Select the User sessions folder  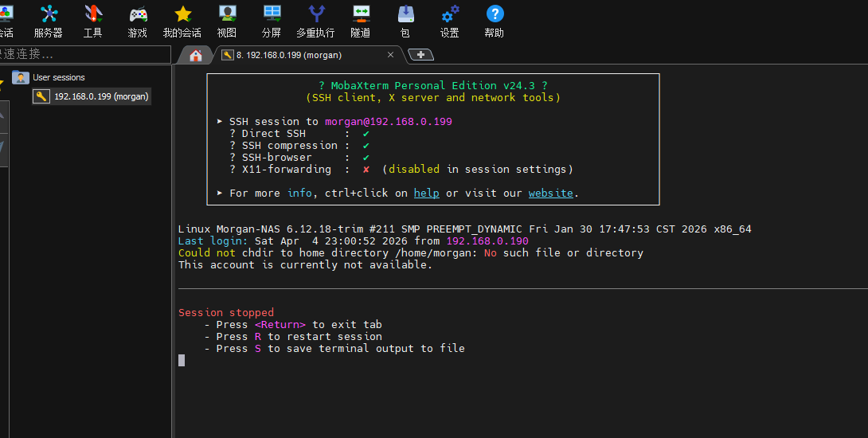pos(49,77)
